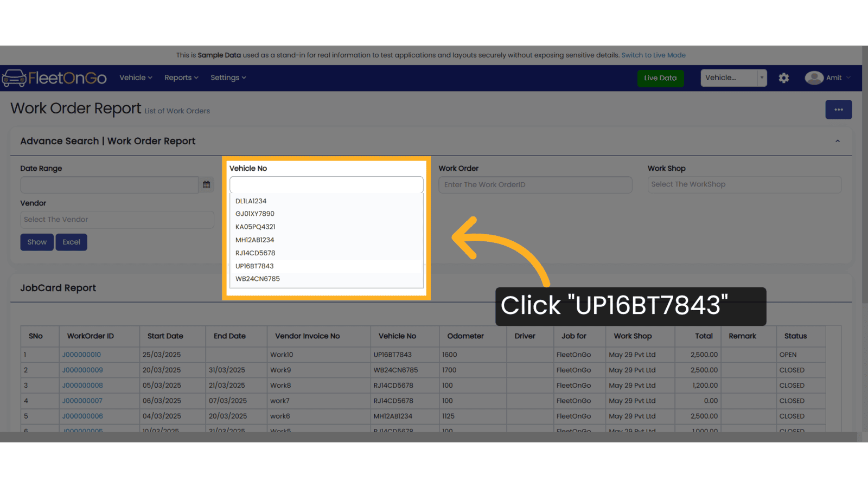The image size is (868, 488).
Task: Open the Settings menu
Action: tap(228, 78)
